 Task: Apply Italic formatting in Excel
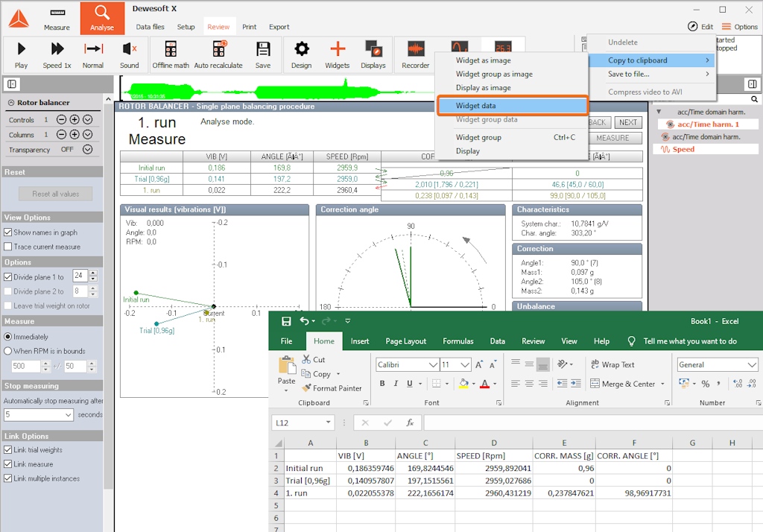click(396, 384)
